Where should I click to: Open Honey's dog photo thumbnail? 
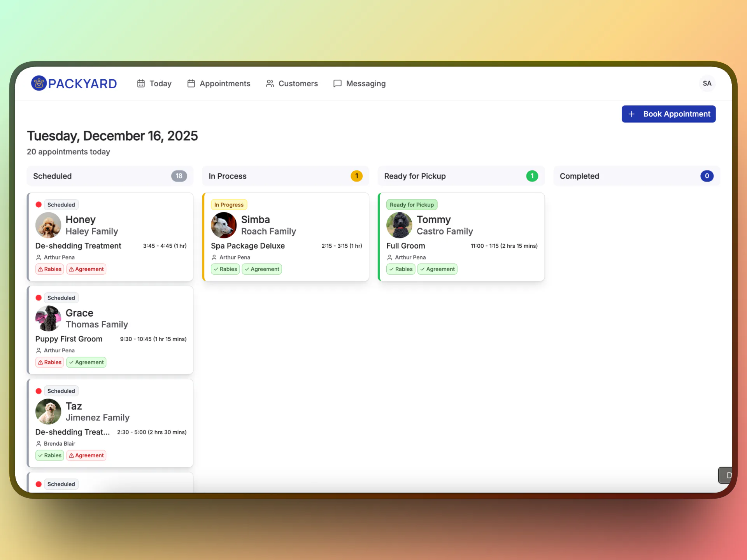(48, 225)
